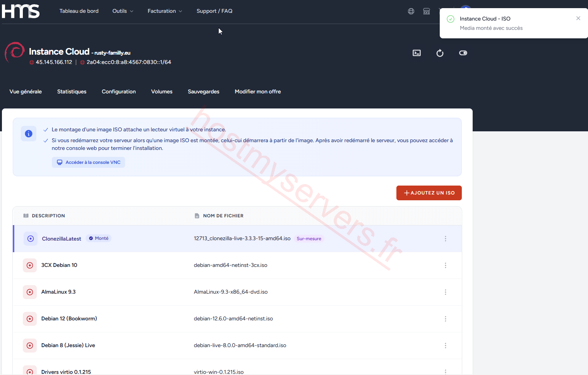
Task: Click filename 12713_clonezilla-live-3.3.3-15-amd64.iso
Action: point(242,238)
